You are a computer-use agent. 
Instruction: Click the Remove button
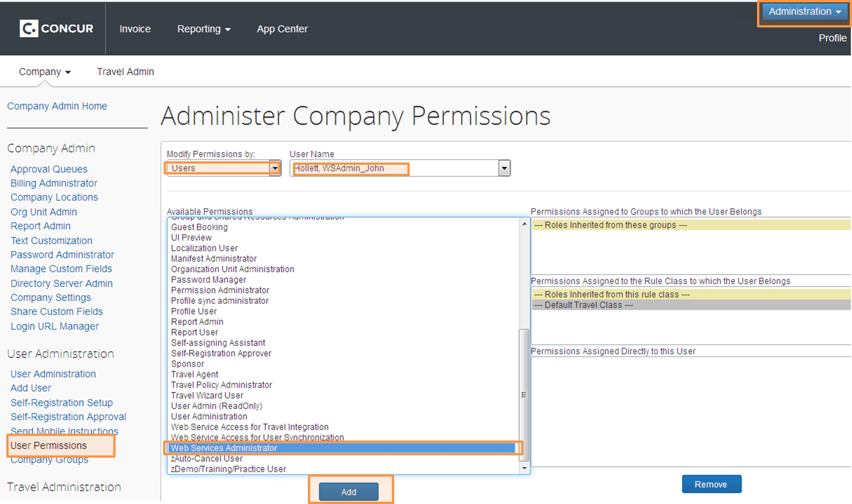711,485
